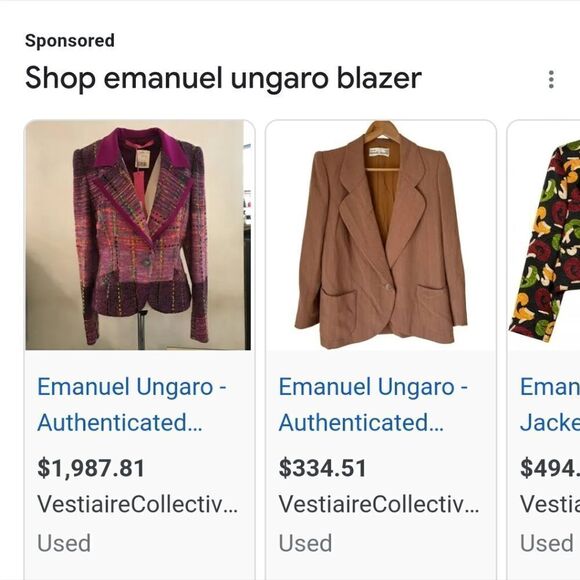
Task: Click the button on the brown blazer
Action: (387, 287)
